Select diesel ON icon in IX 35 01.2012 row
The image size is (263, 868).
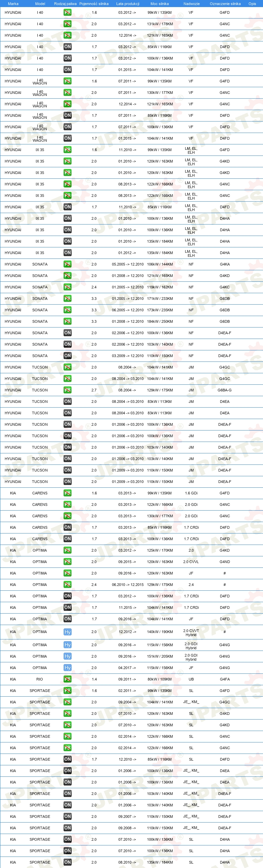coord(67,253)
